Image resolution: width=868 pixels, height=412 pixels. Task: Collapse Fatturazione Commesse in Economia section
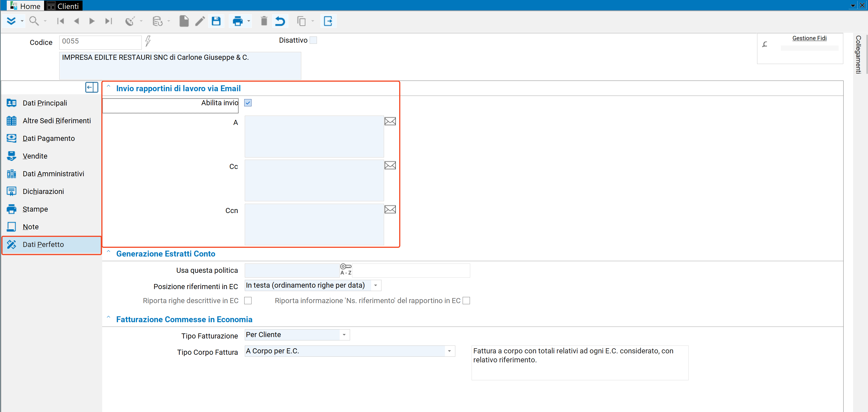pos(108,317)
